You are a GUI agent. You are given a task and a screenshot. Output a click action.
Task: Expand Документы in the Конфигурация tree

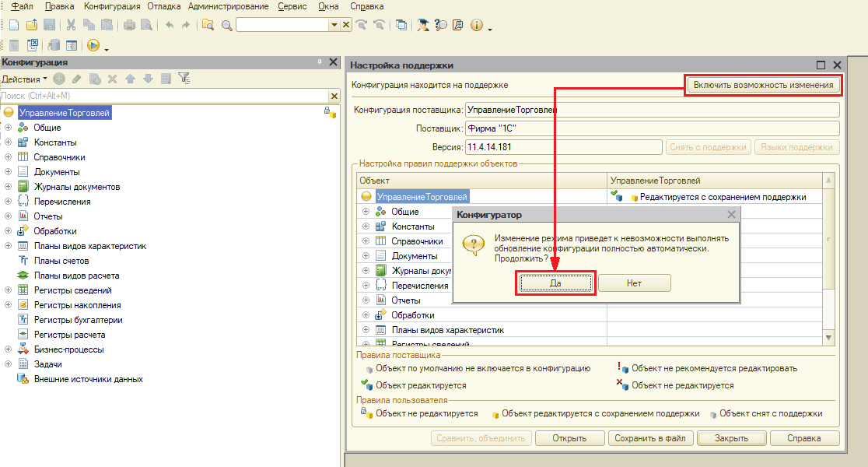9,172
